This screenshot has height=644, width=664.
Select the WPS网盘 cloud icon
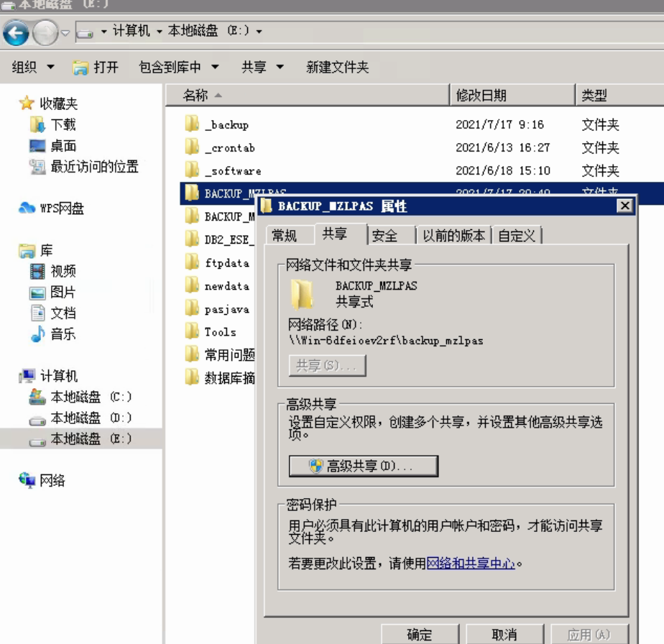point(27,208)
